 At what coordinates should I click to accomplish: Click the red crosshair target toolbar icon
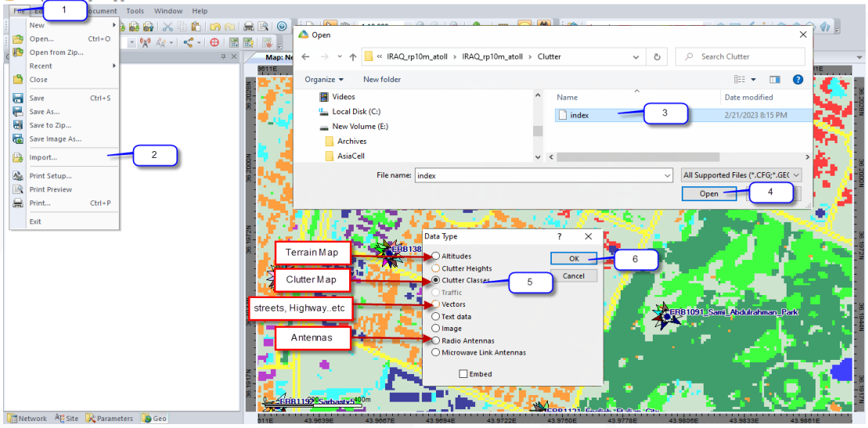[x=214, y=42]
